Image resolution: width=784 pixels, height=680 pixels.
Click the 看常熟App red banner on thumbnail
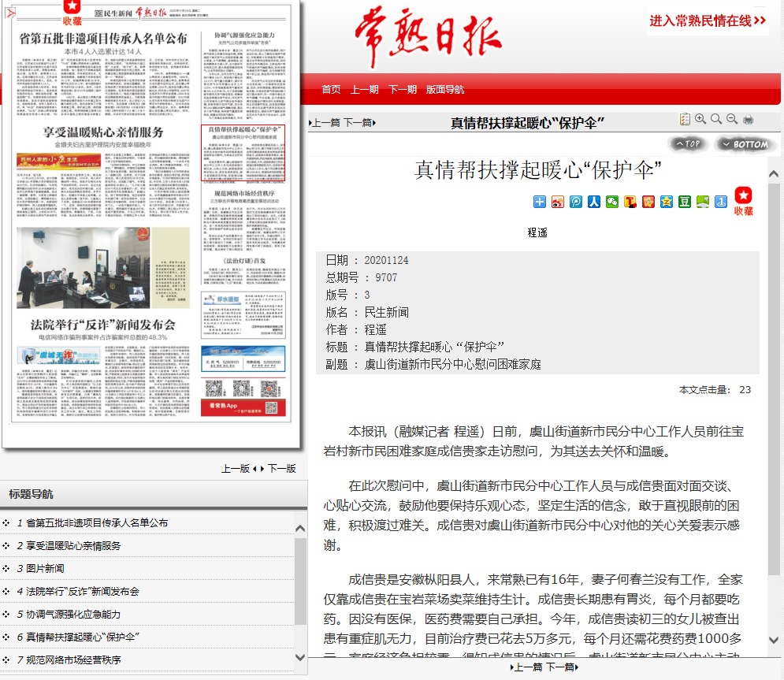click(x=243, y=407)
